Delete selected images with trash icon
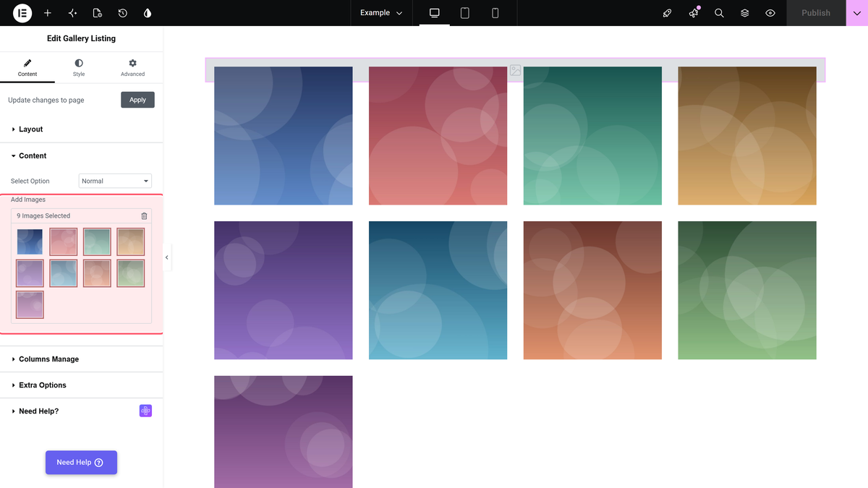 (x=144, y=216)
